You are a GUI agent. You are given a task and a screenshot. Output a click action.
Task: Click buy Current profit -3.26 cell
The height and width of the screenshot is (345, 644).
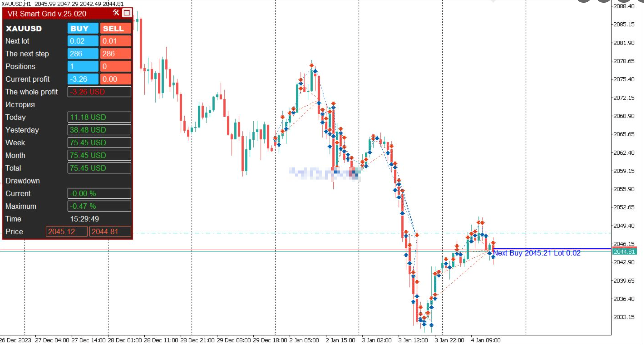(83, 79)
